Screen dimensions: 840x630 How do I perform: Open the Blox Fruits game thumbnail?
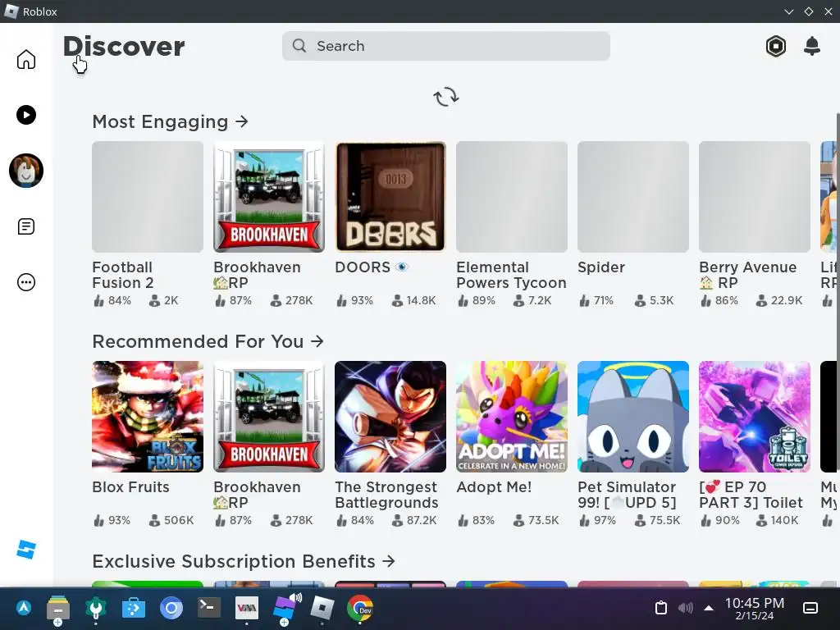coord(148,417)
